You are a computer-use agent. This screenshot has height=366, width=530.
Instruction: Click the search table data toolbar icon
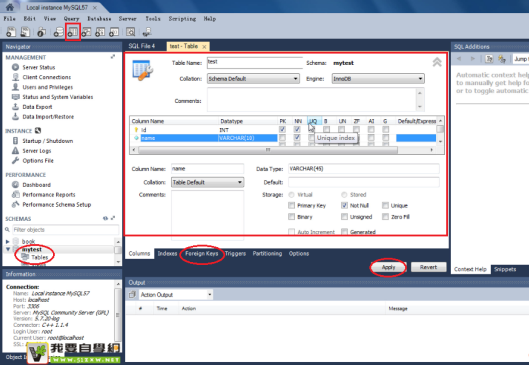tap(130, 32)
